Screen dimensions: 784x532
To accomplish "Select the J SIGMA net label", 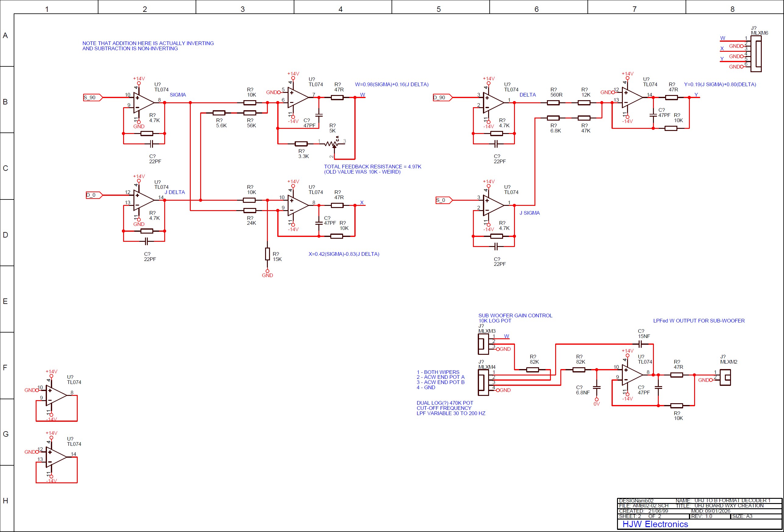I will tap(529, 213).
